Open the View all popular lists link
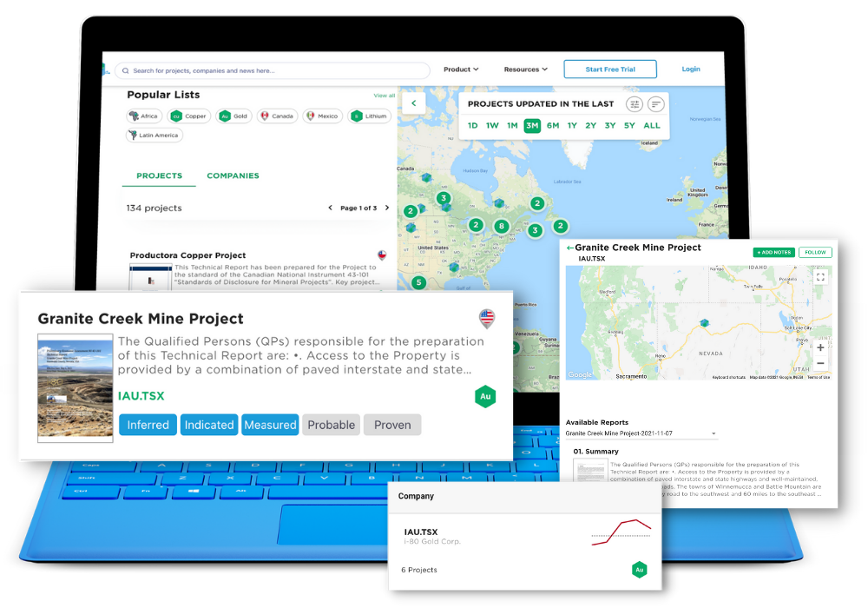Screen dimensions: 868x608 [385, 96]
